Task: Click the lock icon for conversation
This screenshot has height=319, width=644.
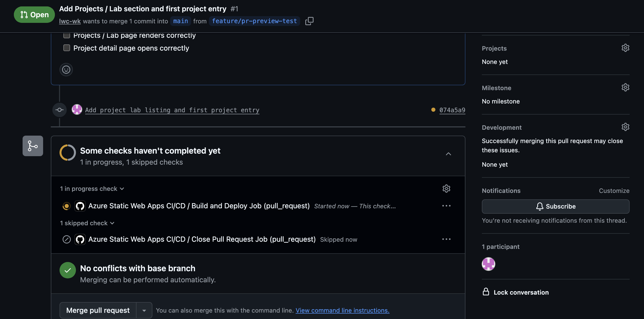Action: click(486, 292)
